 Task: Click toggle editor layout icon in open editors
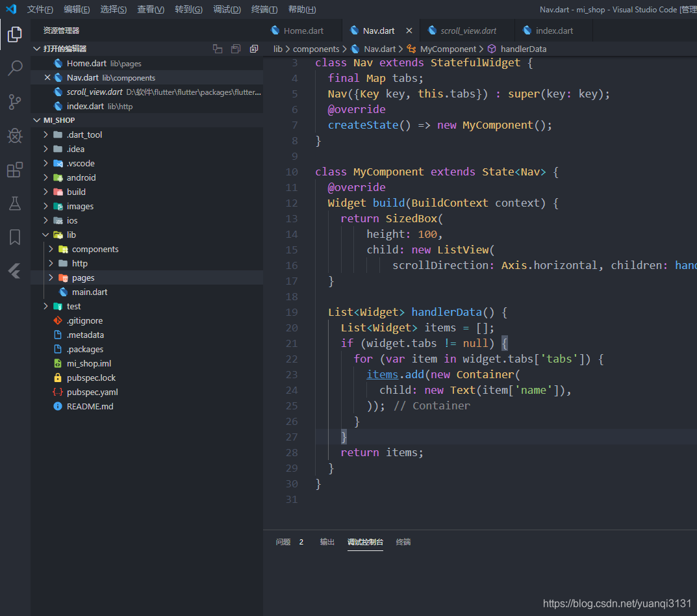click(218, 49)
